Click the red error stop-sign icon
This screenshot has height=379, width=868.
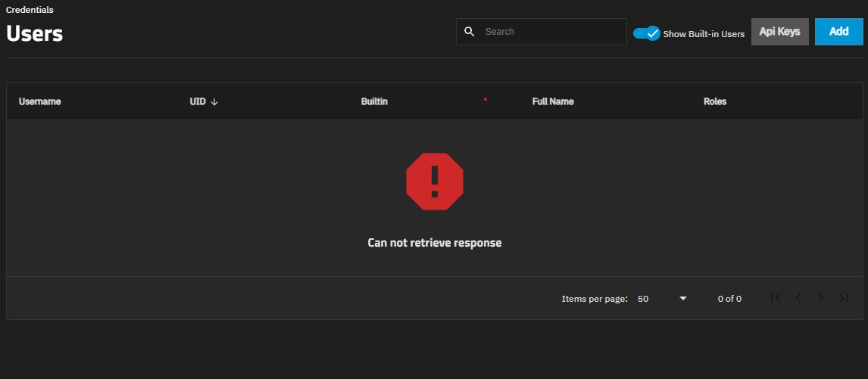click(x=435, y=182)
